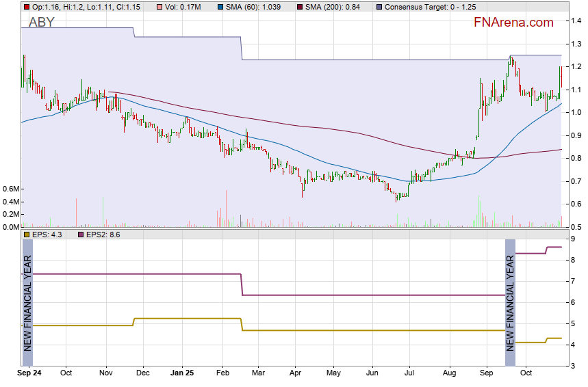Click the 0.6M volume axis label
588x387 pixels.
10,189
